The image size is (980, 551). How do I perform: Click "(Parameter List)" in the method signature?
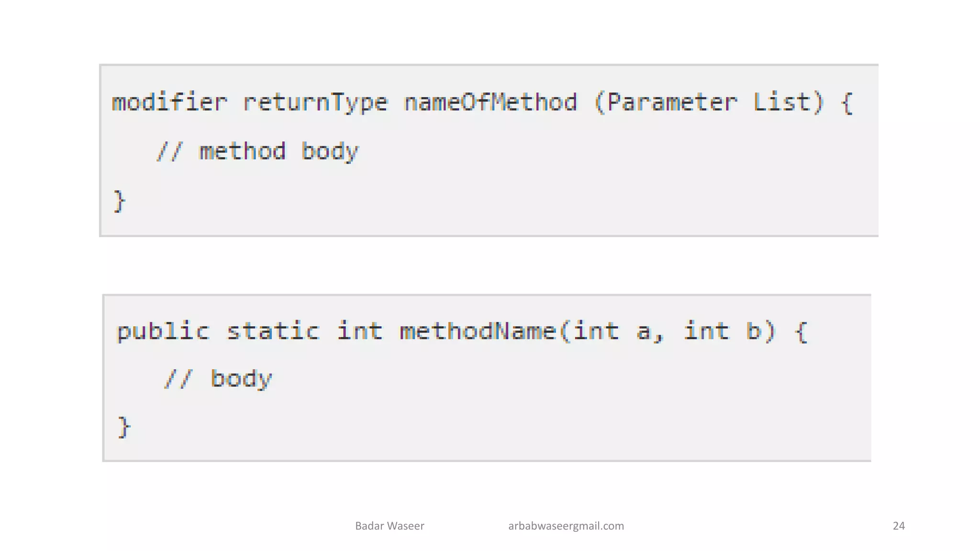(709, 103)
